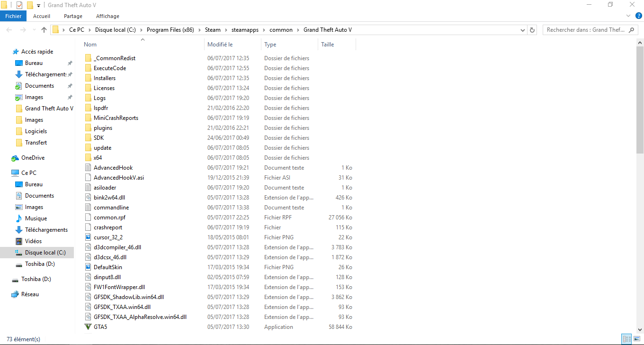The height and width of the screenshot is (345, 644).
Task: Switch to the Affichage ribbon tab
Action: 107,16
